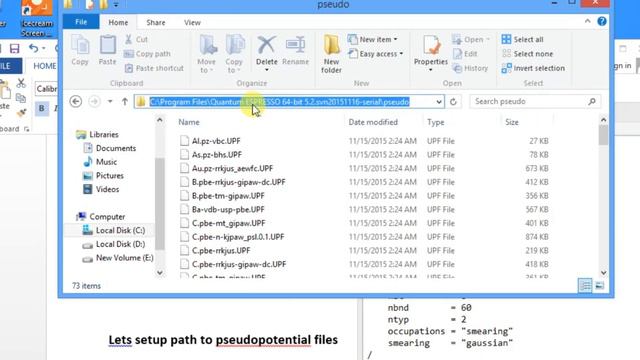Open the Move to dropdown
This screenshot has width=640, height=360.
[207, 54]
